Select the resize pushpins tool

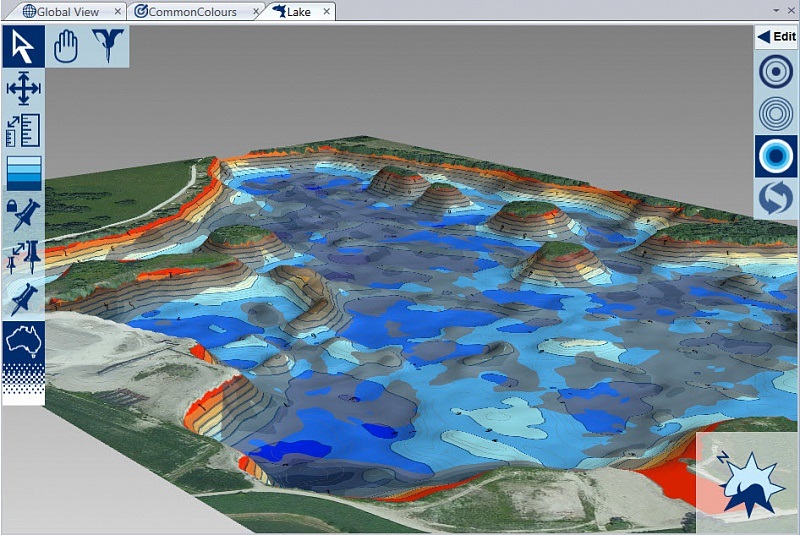pos(23,257)
